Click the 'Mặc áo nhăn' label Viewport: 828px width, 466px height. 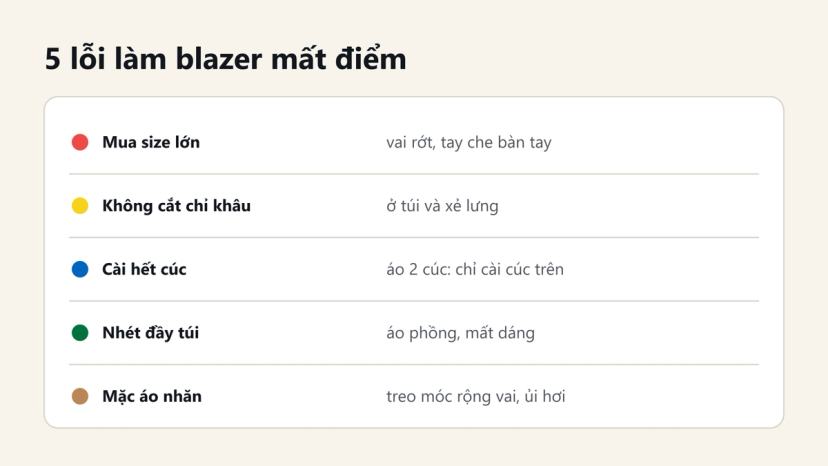tap(152, 396)
